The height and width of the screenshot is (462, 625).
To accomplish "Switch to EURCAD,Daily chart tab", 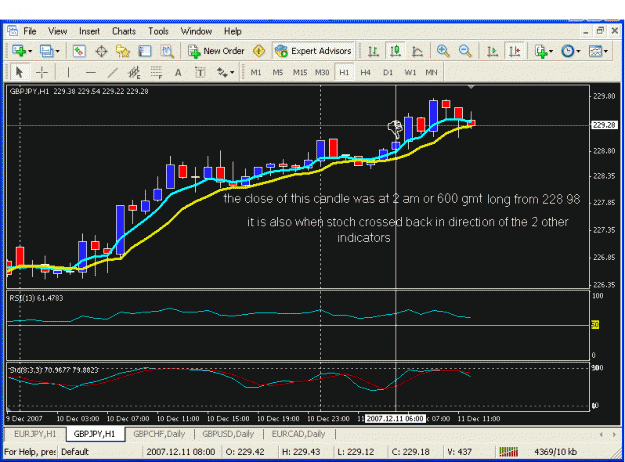I will point(299,434).
